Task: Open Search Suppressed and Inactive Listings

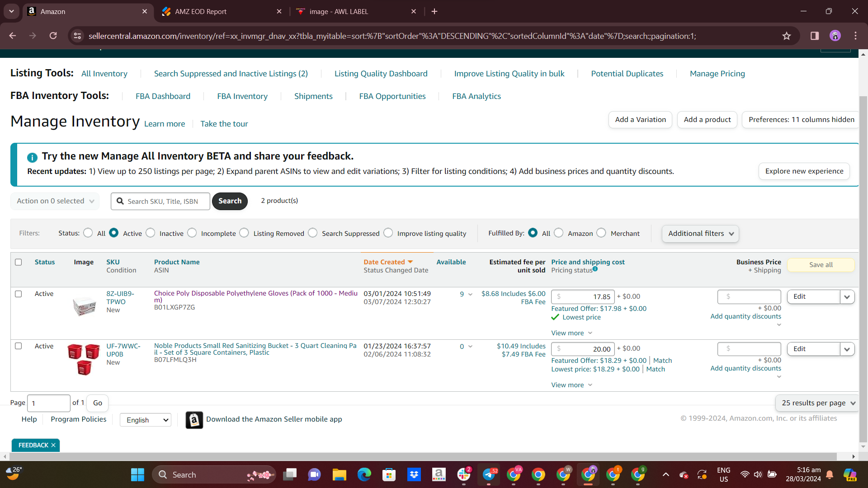Action: [x=231, y=74]
